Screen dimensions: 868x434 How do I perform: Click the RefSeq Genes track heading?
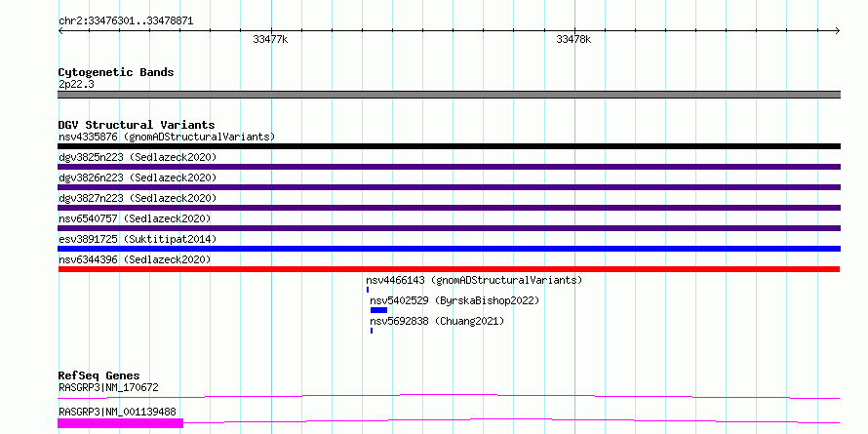(99, 375)
